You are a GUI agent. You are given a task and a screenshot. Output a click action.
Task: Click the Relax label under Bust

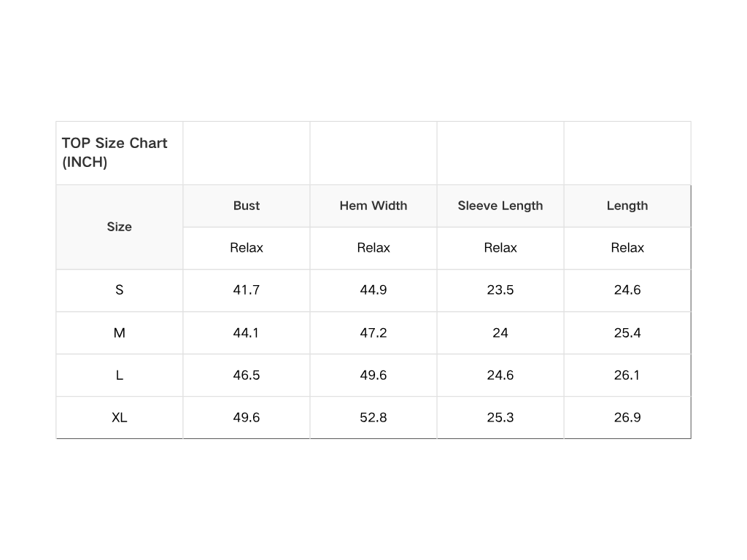[x=247, y=248]
